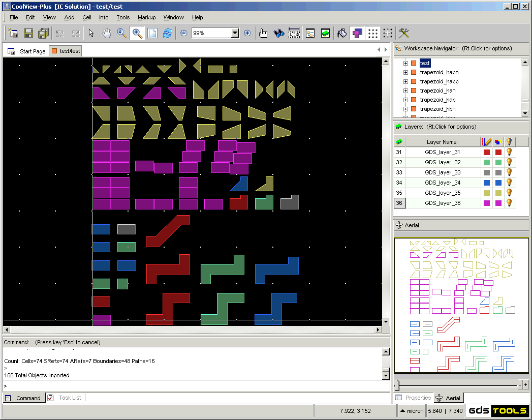Click the zoom in plus button
The image size is (532, 420).
pyautogui.click(x=247, y=33)
